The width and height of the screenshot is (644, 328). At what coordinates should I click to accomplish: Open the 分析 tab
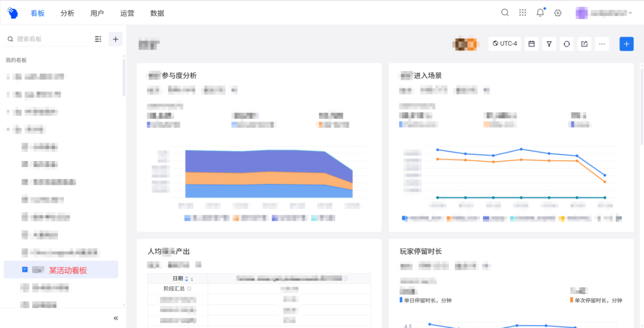(67, 13)
